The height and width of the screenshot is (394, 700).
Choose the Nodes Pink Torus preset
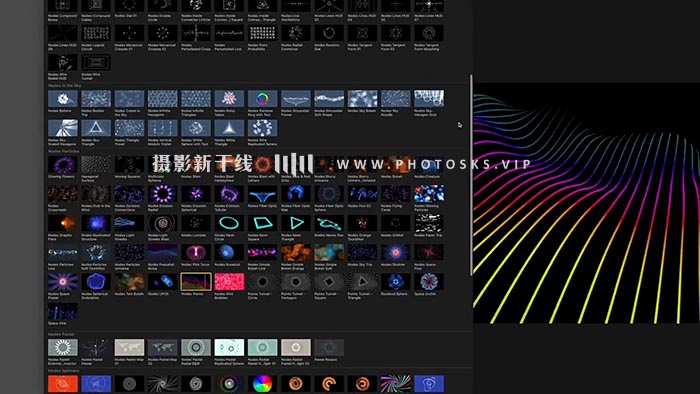coord(196,253)
